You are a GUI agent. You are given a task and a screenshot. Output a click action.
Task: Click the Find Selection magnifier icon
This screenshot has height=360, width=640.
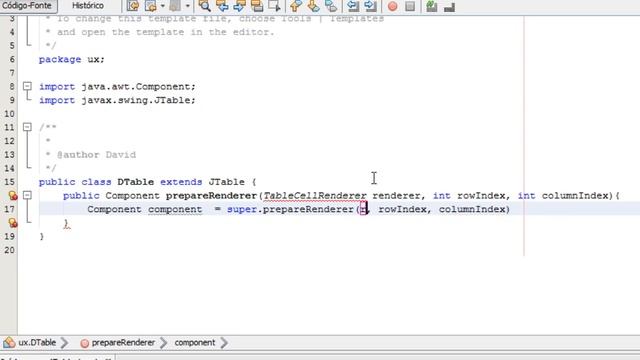pyautogui.click(x=204, y=6)
